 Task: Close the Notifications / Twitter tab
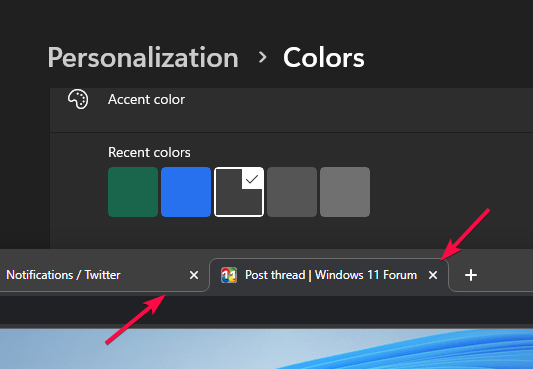pyautogui.click(x=194, y=275)
